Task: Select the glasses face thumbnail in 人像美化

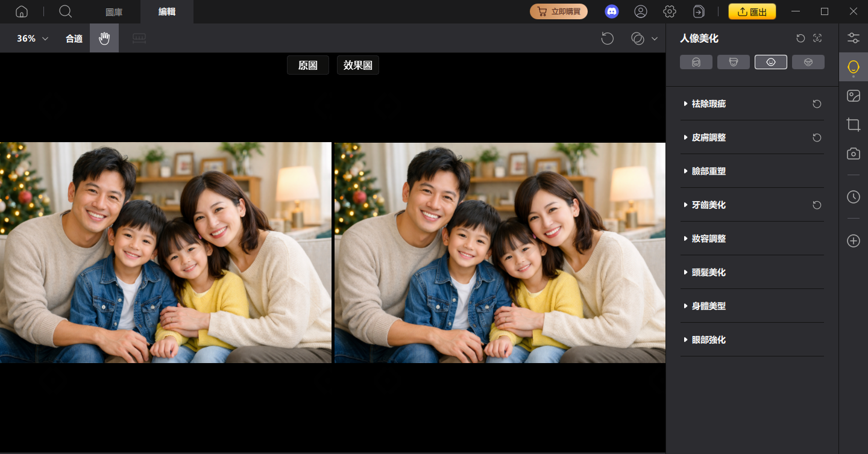Action: coord(808,61)
